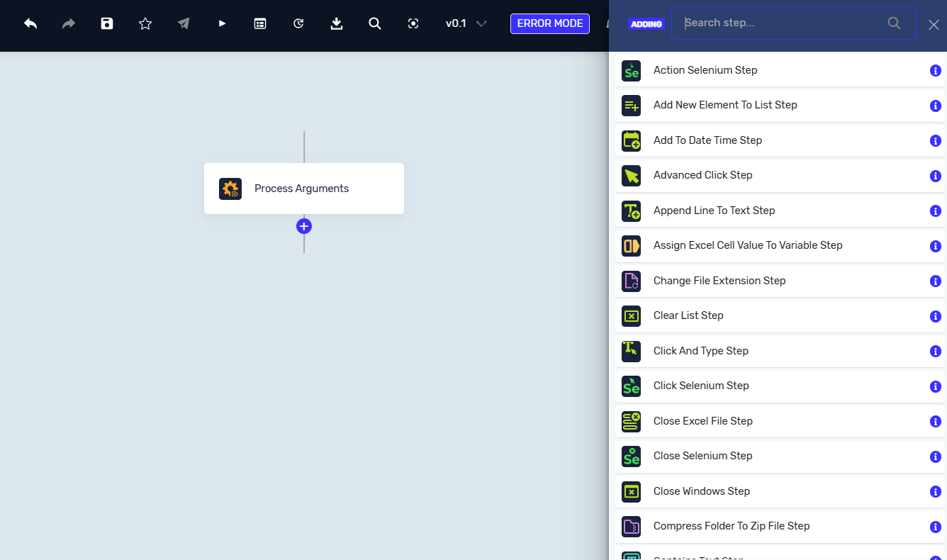Click into the Search step field
The height and width of the screenshot is (560, 947).
(793, 23)
